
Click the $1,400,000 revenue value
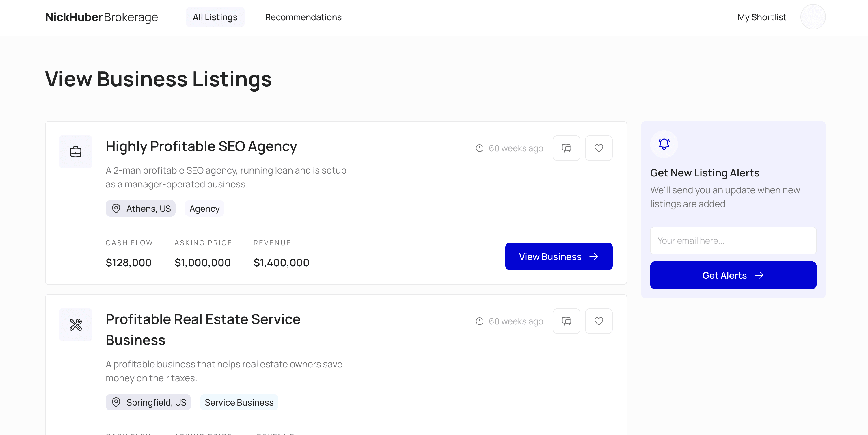(x=281, y=263)
